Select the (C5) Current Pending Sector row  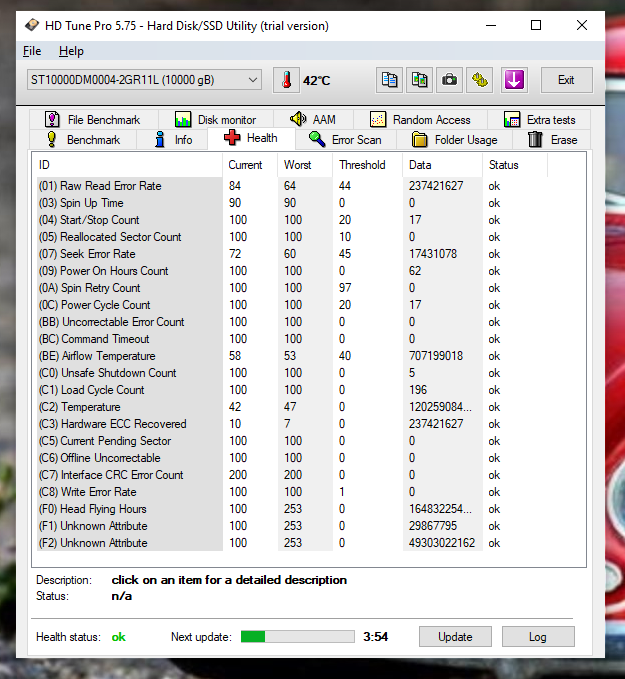291,441
